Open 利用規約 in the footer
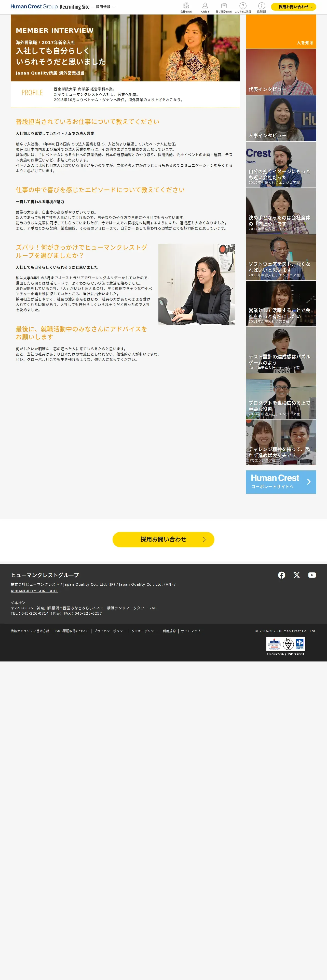This screenshot has width=327, height=980. coord(169,631)
